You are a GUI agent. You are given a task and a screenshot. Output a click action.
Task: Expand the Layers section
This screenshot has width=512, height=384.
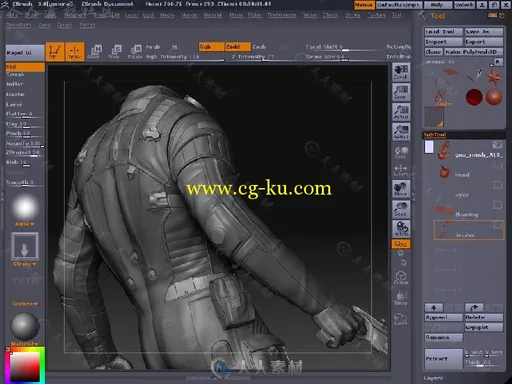433,378
